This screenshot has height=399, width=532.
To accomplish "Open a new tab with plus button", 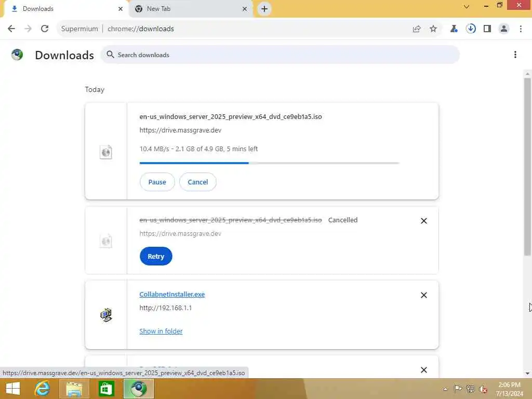I will tap(264, 9).
